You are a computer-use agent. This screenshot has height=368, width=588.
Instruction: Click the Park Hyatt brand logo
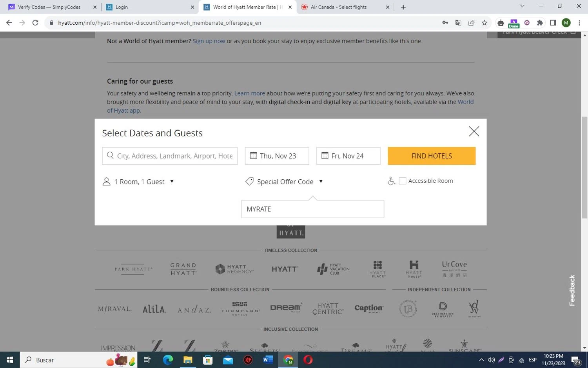click(x=133, y=269)
